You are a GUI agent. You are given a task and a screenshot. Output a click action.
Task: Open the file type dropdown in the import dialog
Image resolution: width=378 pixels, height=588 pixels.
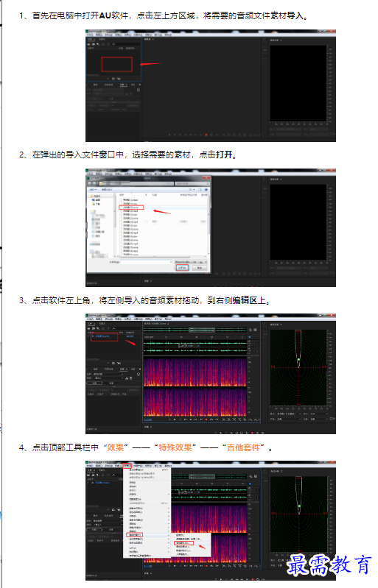[191, 262]
